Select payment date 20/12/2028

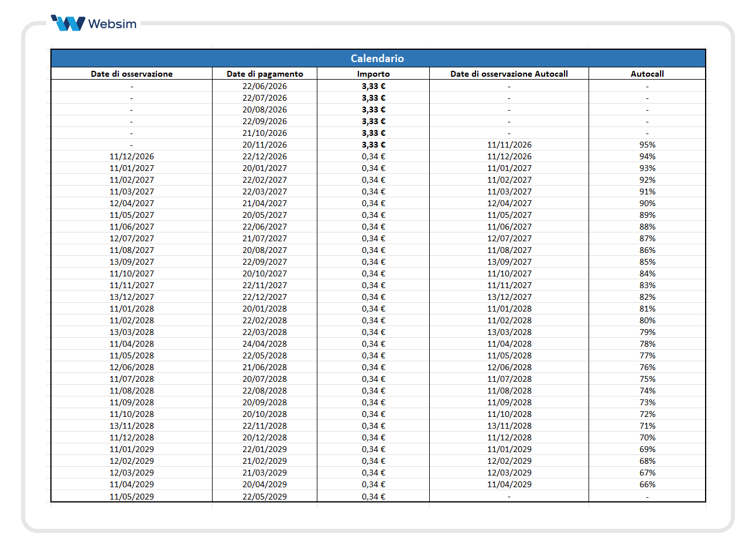pyautogui.click(x=265, y=437)
